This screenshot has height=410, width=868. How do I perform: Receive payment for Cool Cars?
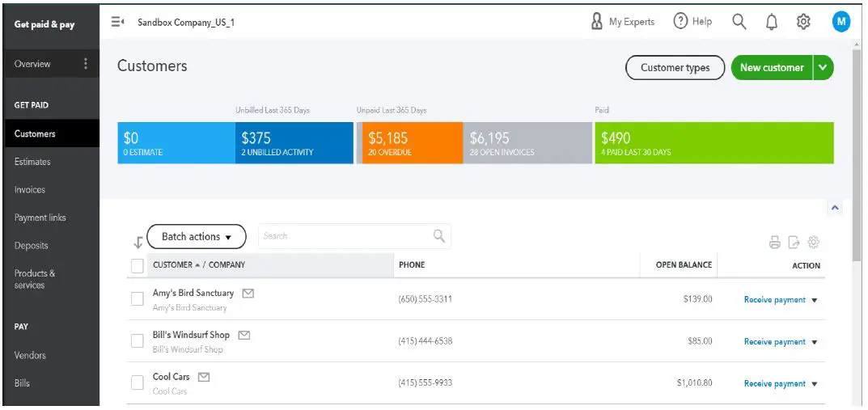pos(774,383)
